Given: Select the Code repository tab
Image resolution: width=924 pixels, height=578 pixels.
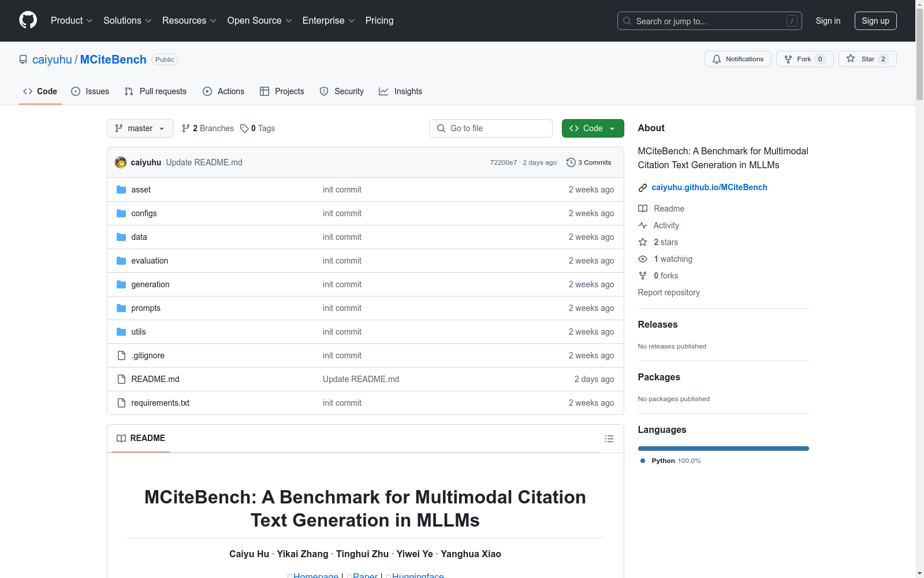Looking at the screenshot, I should (x=40, y=91).
